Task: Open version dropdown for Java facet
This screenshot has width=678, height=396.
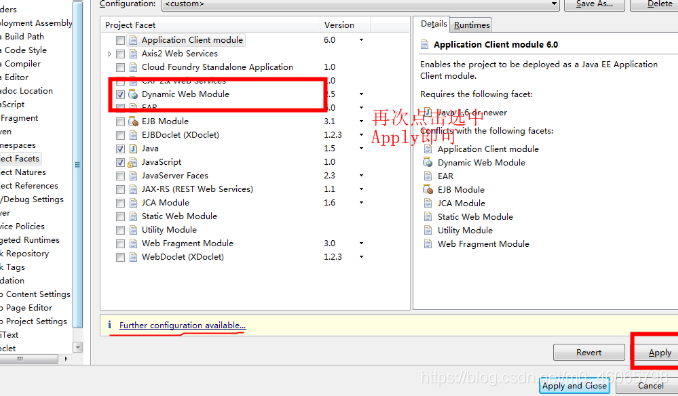Action: [361, 148]
